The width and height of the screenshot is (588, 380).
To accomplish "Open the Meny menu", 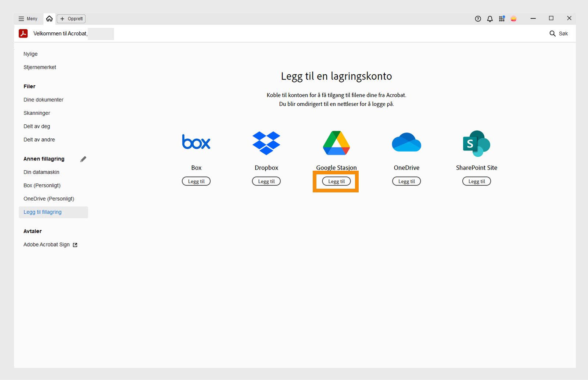I will click(28, 19).
